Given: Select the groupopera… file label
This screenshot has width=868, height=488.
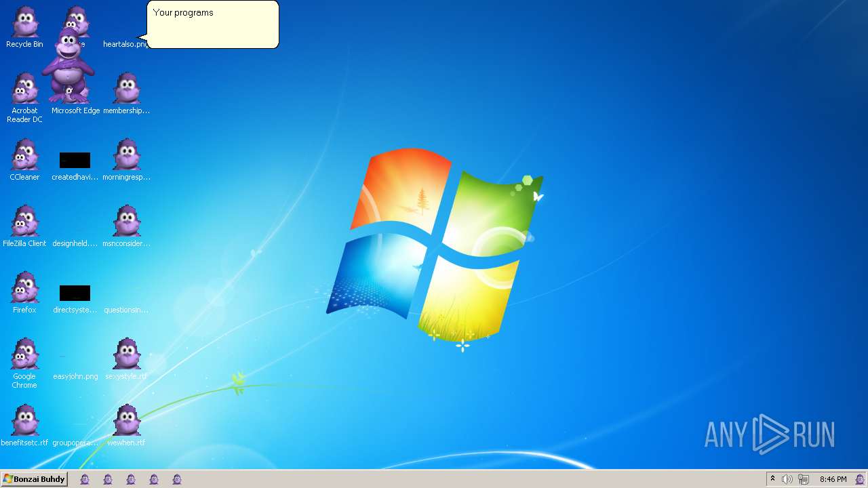Looking at the screenshot, I should (x=75, y=443).
